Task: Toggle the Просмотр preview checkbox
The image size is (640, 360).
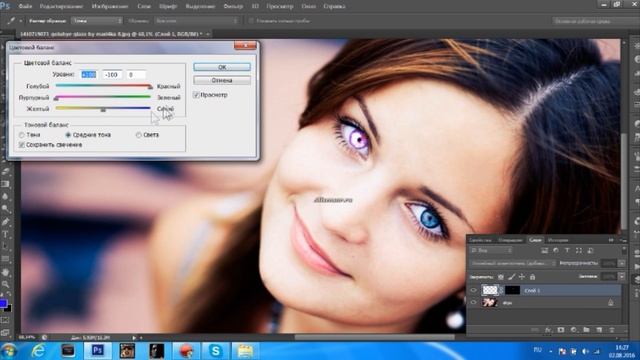Action: [196, 95]
